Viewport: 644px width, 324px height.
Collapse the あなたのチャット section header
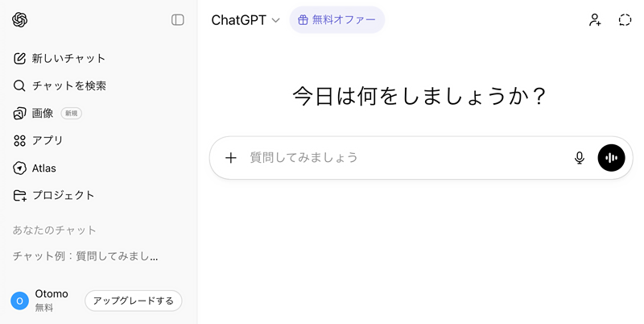[54, 230]
